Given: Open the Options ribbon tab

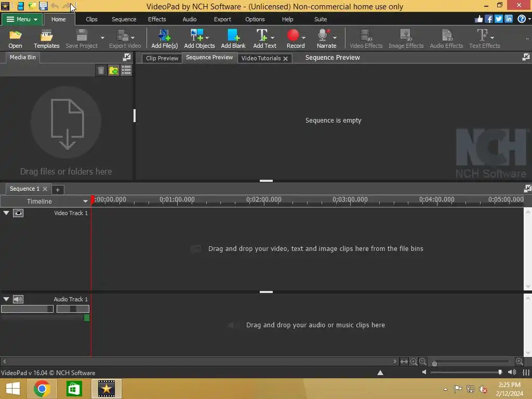Looking at the screenshot, I should point(255,19).
